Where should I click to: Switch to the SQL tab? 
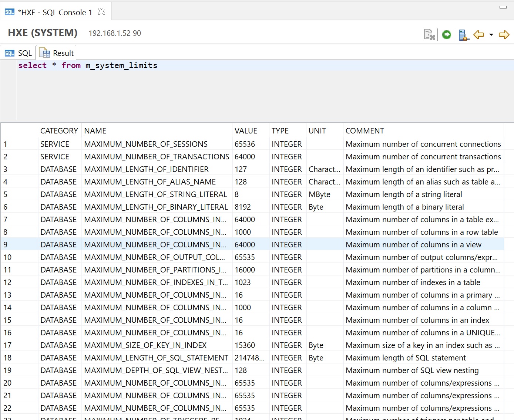point(19,53)
